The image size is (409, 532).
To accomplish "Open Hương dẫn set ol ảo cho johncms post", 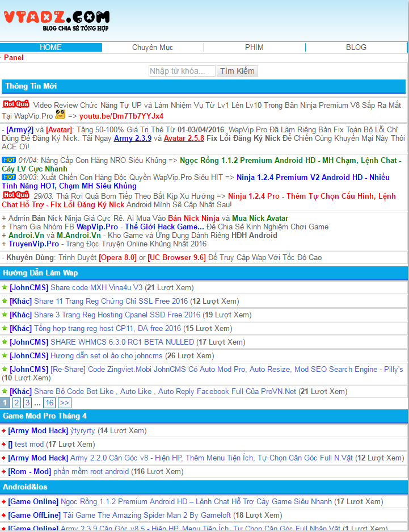I will pos(107,355).
